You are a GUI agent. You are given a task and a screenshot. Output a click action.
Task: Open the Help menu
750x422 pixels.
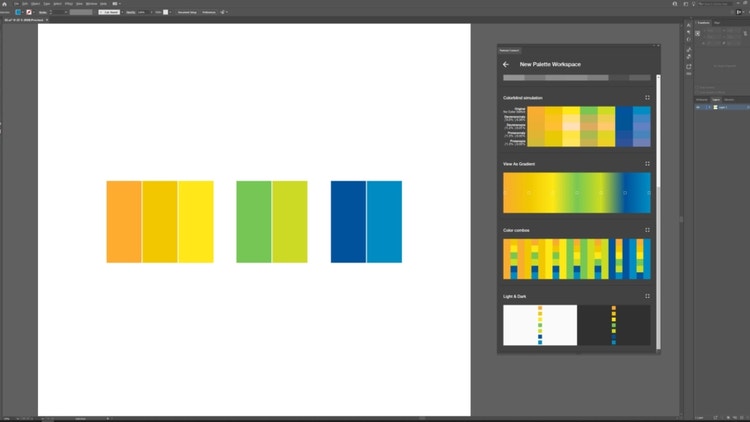(103, 3)
